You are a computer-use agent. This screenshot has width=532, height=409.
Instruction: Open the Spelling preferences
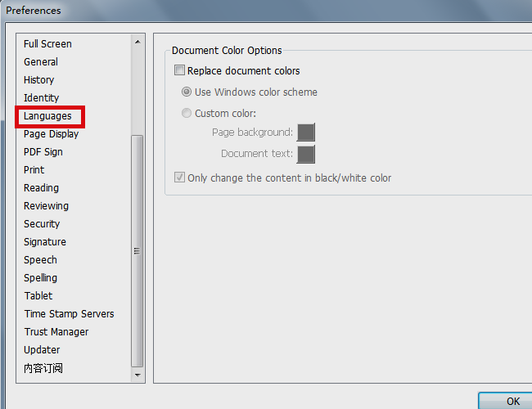40,278
